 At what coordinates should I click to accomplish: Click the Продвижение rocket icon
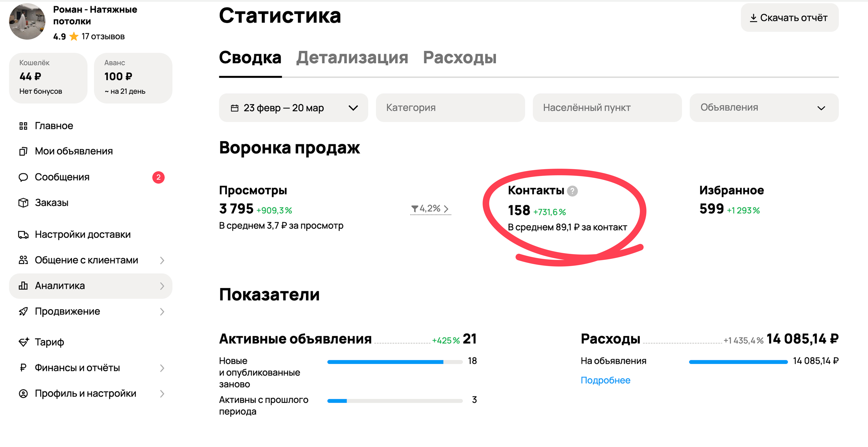pos(23,311)
